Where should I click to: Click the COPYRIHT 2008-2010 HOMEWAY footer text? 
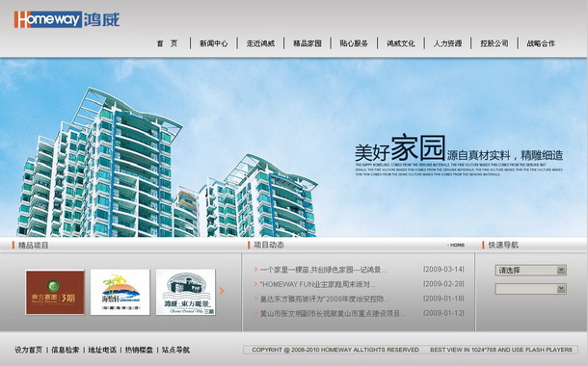tap(335, 350)
